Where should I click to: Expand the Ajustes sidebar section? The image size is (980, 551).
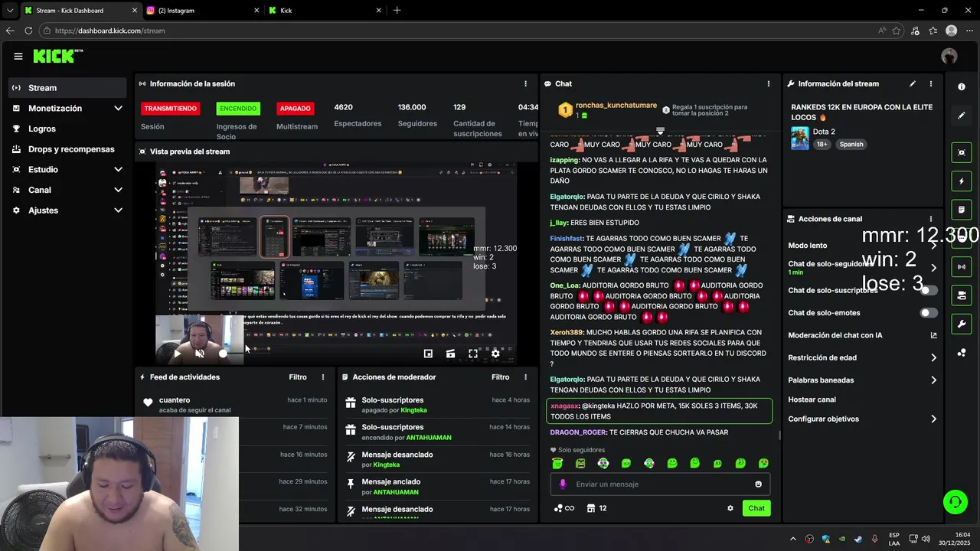coord(67,210)
